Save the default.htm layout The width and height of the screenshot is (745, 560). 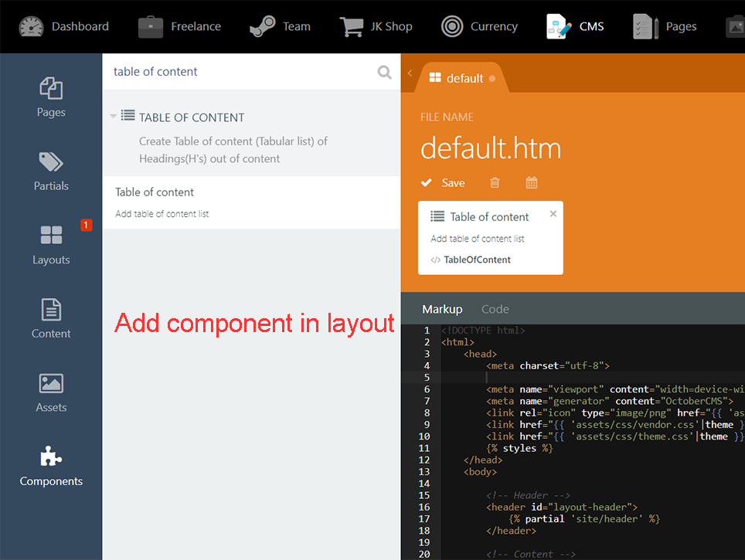(x=444, y=183)
